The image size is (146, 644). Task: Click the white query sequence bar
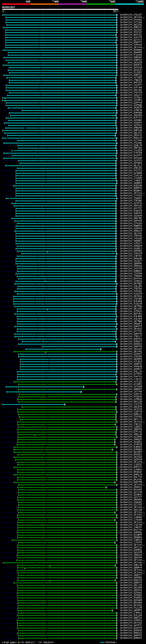point(60,9)
